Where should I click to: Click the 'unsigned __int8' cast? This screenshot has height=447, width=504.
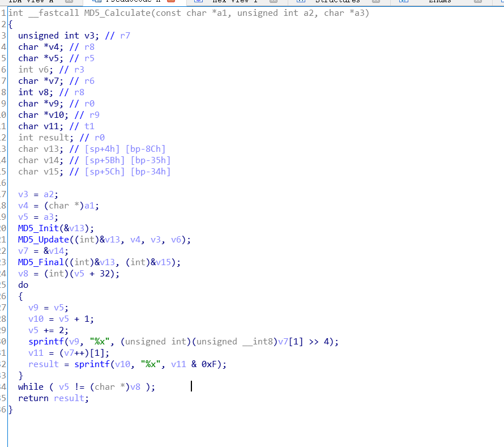(x=234, y=342)
